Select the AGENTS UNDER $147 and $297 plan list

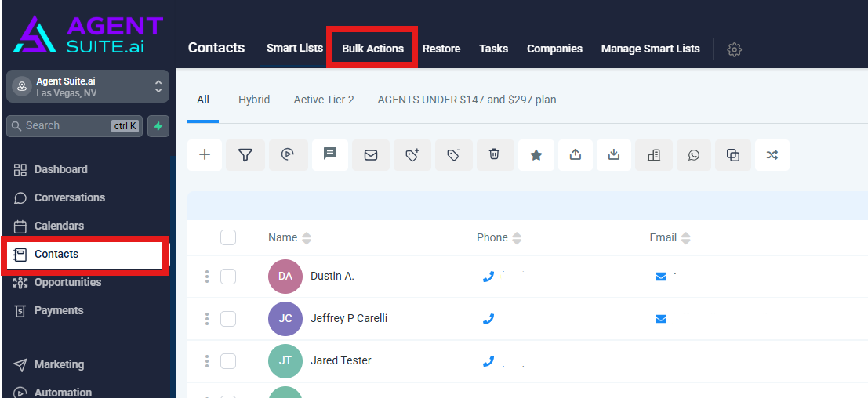click(467, 100)
